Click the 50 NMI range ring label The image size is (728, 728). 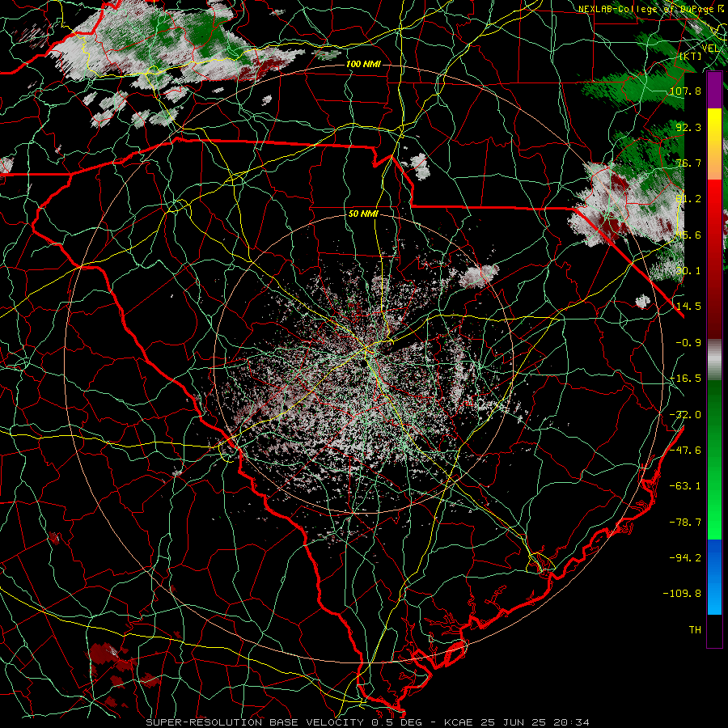[x=363, y=214]
